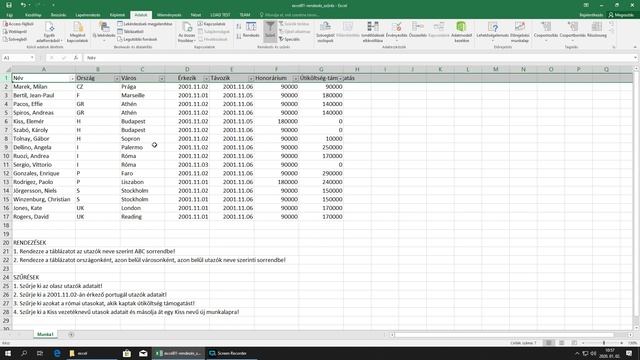Click Szövegből oszlopok icon

pos(325,32)
